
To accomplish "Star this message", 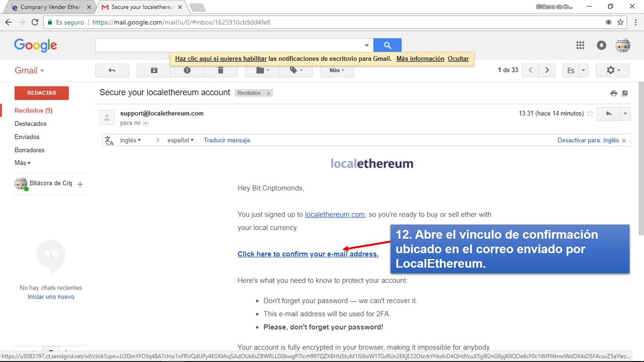I will pos(590,114).
